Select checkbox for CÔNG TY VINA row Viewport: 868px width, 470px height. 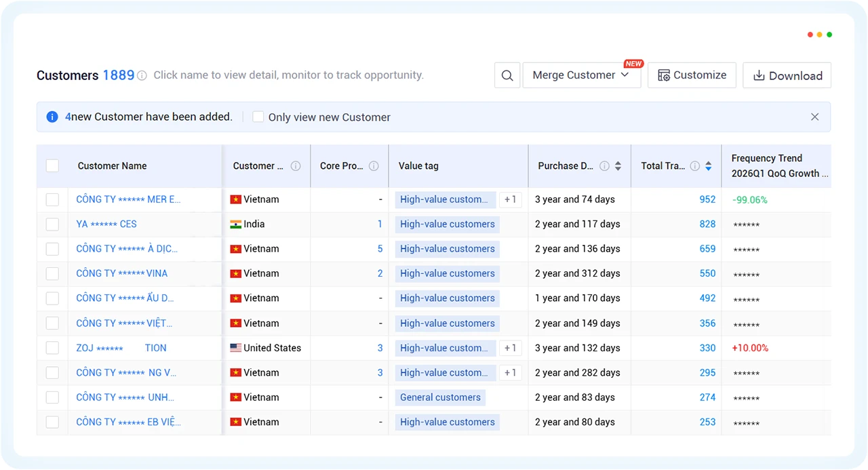pos(52,273)
